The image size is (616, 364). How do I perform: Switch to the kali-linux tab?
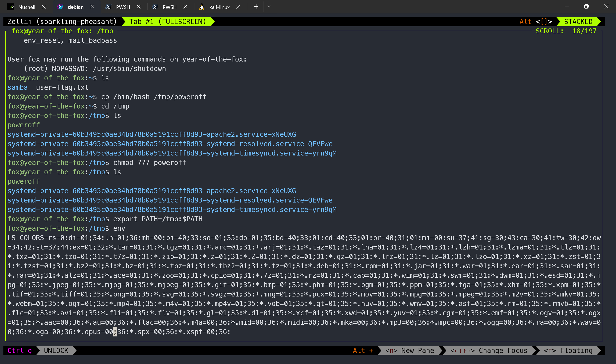[x=219, y=7]
